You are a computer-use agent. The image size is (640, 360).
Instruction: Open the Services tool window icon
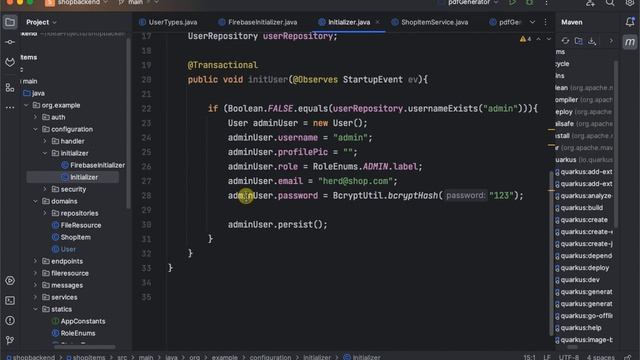(x=10, y=280)
